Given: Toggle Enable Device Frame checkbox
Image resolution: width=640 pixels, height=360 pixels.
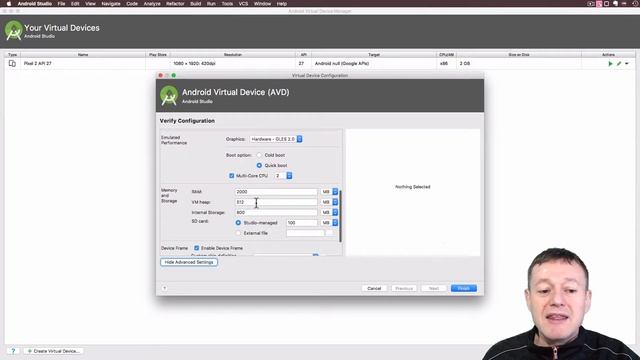Looking at the screenshot, I should click(x=196, y=248).
